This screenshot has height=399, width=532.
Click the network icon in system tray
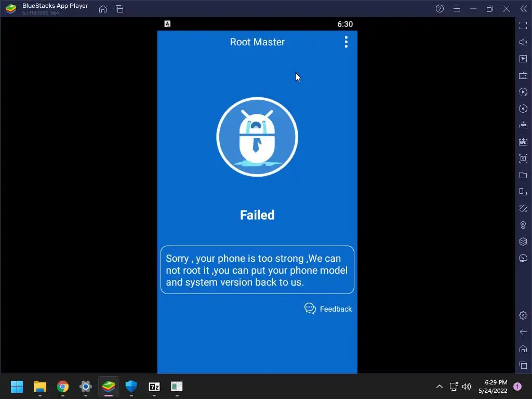tap(454, 387)
